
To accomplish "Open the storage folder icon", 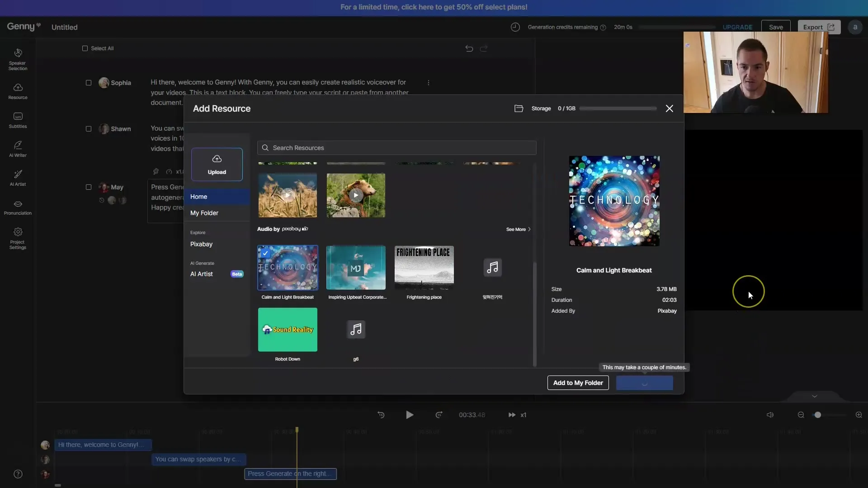I will pos(519,108).
